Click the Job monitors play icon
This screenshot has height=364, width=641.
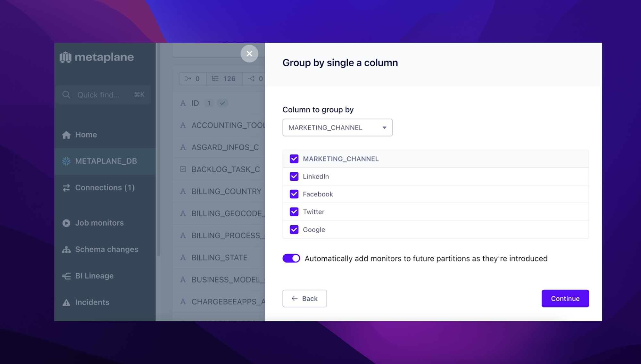66,223
